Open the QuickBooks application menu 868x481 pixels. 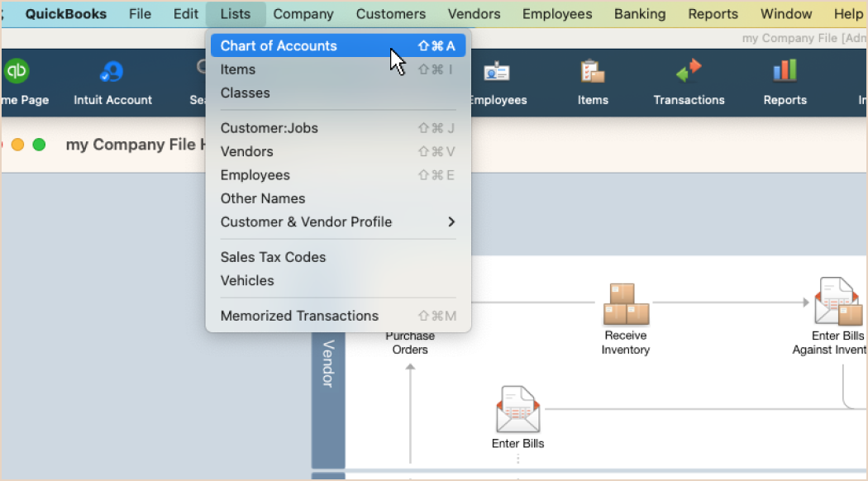(x=66, y=14)
